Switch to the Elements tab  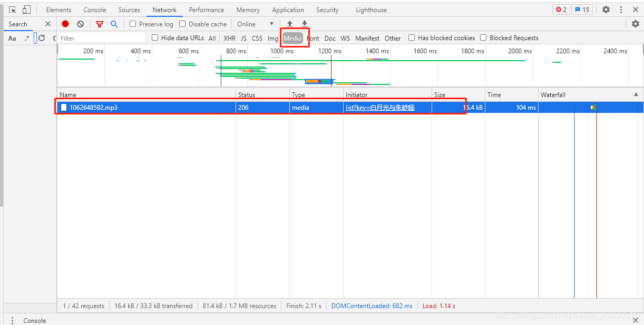pos(58,9)
